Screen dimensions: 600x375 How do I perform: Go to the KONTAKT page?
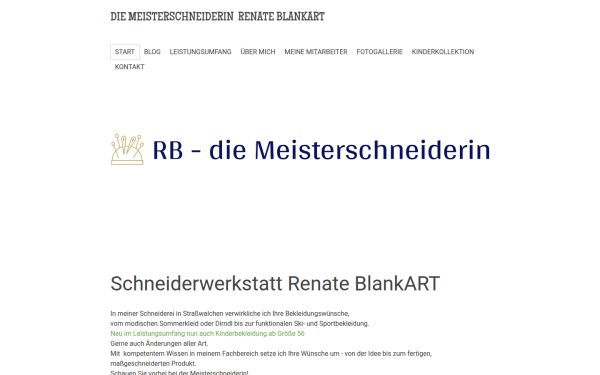[x=129, y=67]
